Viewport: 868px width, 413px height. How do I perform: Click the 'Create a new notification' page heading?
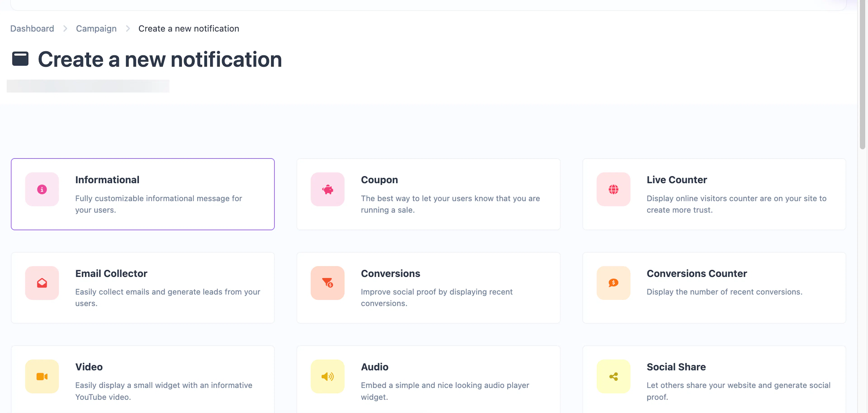coord(160,59)
